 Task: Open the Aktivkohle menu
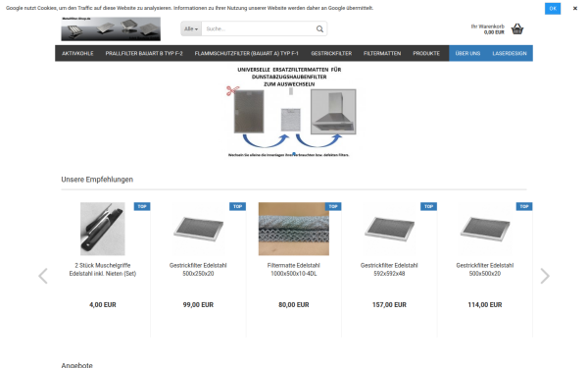[77, 53]
